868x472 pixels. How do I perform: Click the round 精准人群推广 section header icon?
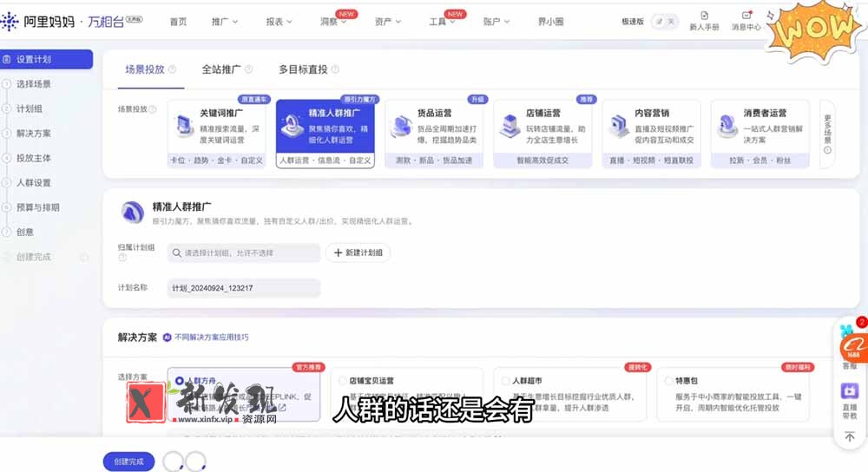coord(132,212)
